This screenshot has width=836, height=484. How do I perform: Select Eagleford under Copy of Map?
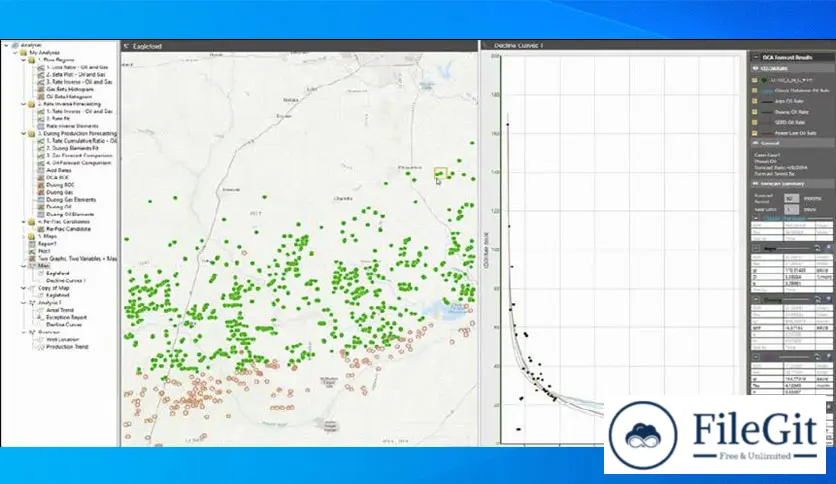(57, 295)
